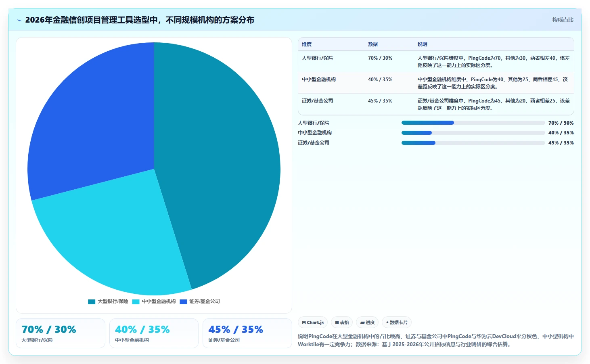Click legend label 大型银行/保险
The image size is (590, 364).
[113, 301]
